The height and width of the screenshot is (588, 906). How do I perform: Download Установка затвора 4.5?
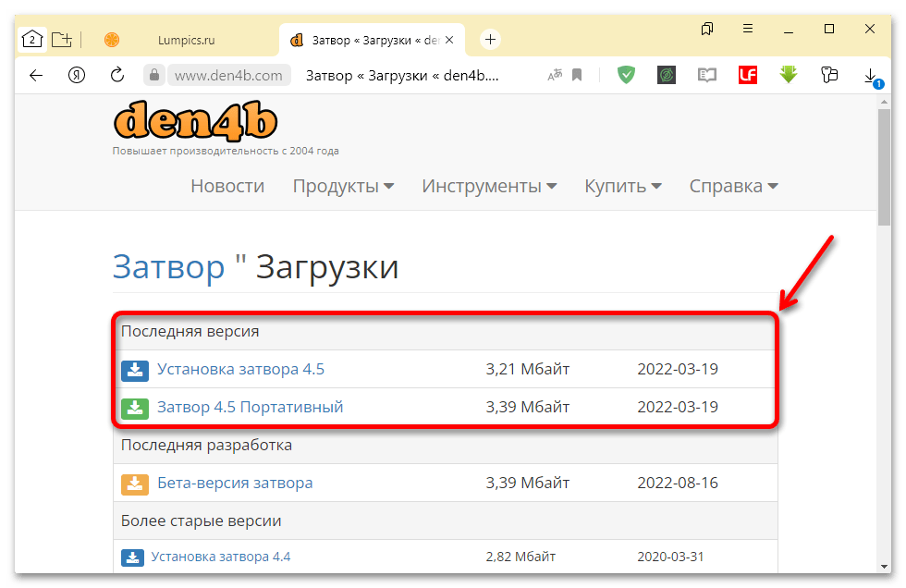tap(240, 369)
